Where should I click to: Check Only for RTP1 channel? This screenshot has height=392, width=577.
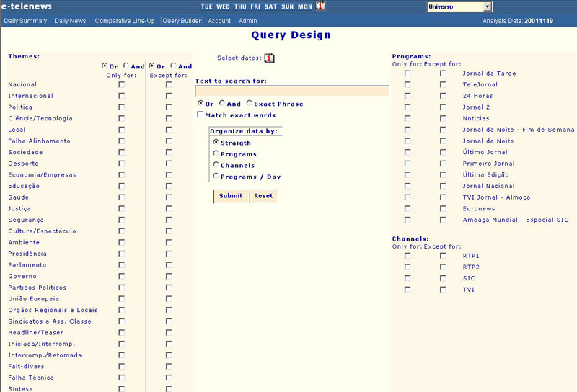[x=408, y=256]
